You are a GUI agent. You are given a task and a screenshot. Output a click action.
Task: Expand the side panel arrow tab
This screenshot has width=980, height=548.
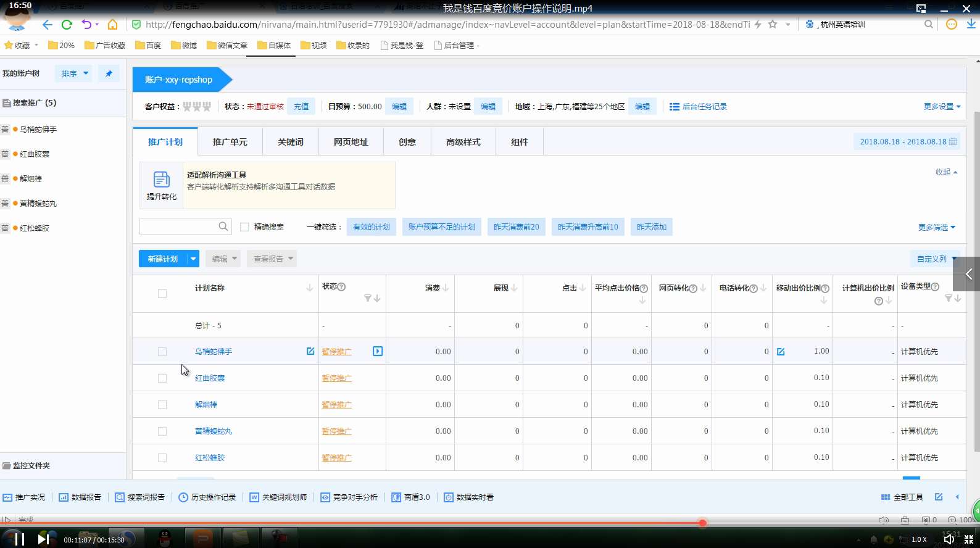(966, 274)
